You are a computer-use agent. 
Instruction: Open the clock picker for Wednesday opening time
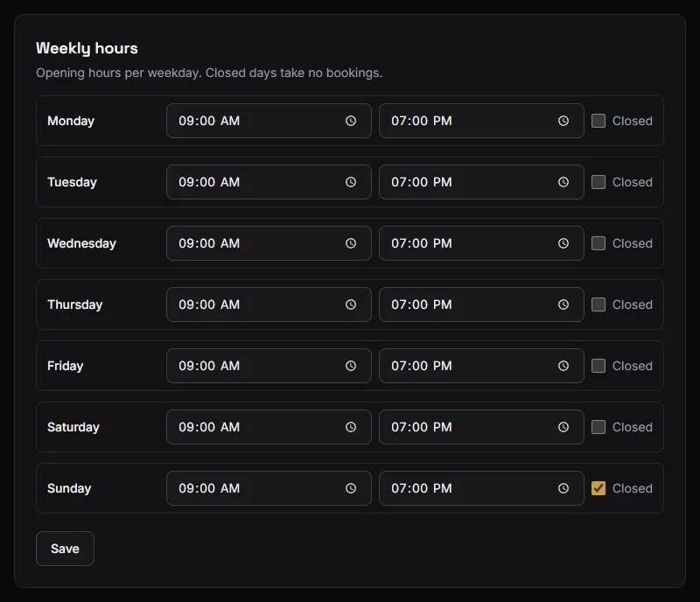(x=351, y=243)
